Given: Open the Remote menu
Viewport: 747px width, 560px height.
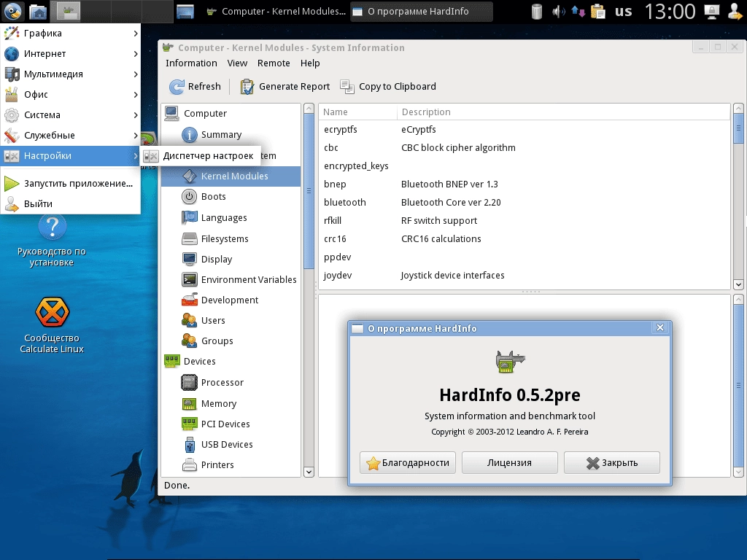Looking at the screenshot, I should pos(274,63).
